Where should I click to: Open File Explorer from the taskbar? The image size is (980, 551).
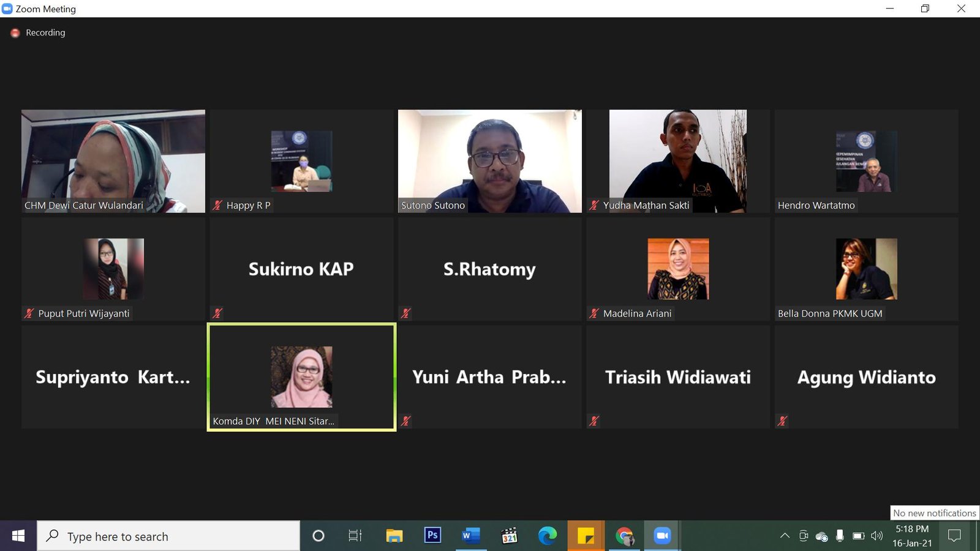click(x=394, y=536)
